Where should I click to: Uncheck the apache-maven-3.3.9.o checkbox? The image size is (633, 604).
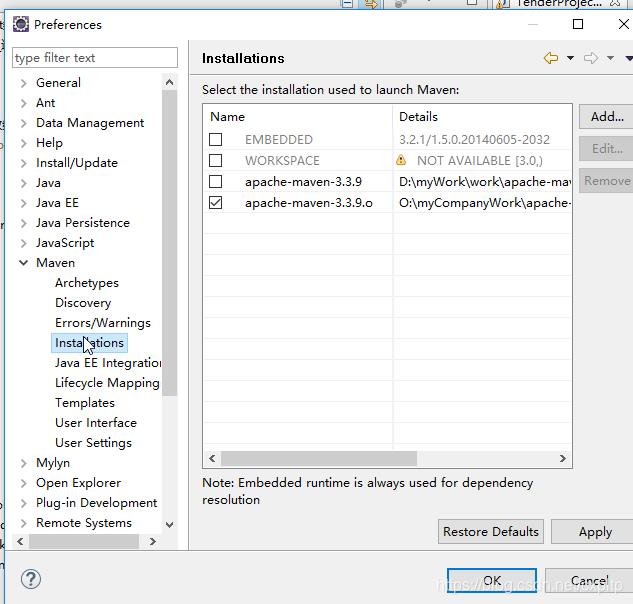216,203
